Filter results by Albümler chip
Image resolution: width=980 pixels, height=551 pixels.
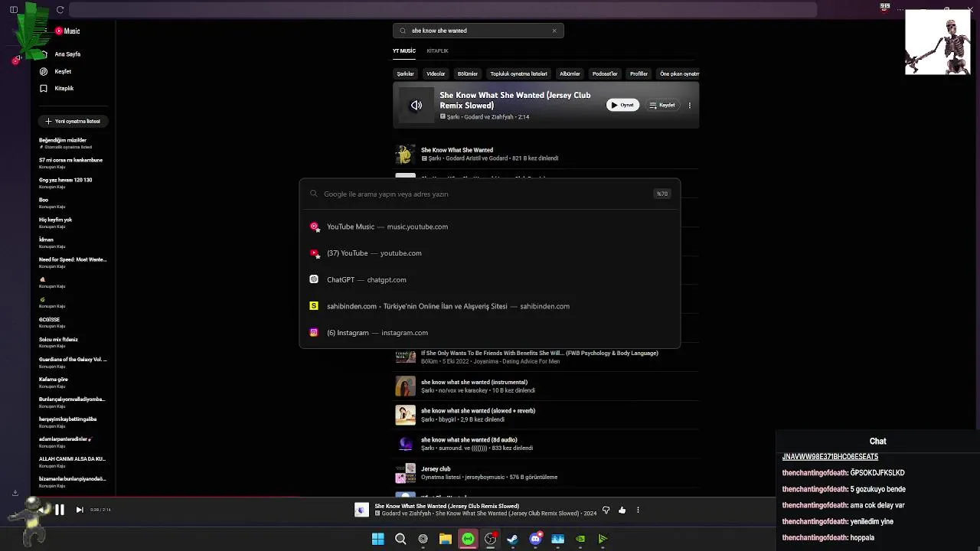(x=570, y=73)
